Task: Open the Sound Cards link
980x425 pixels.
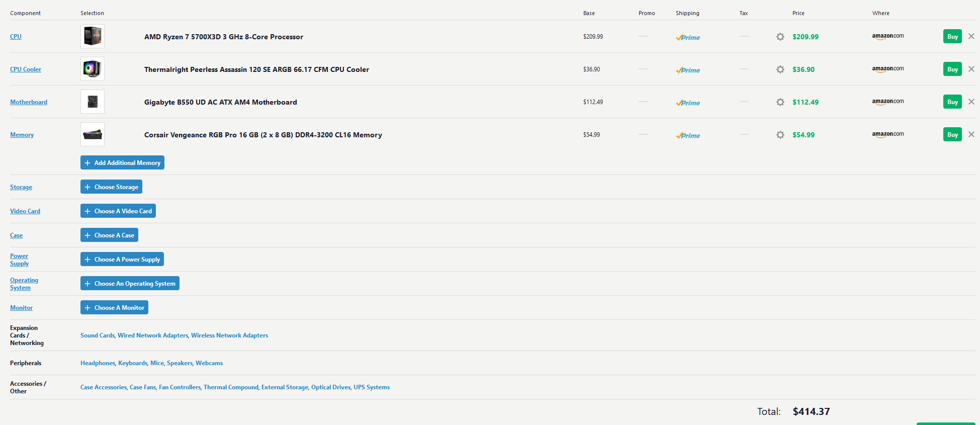Action: 98,335
